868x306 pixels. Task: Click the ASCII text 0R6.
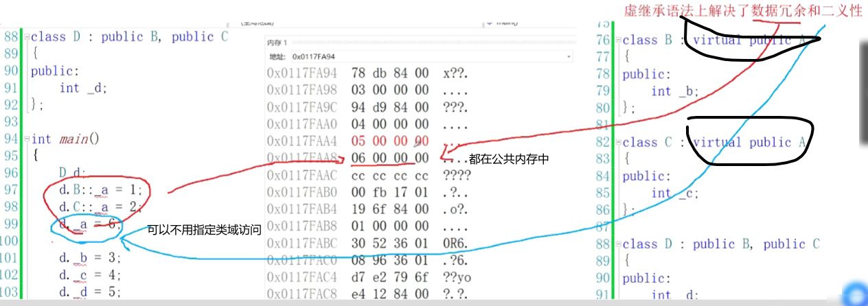[x=455, y=244]
